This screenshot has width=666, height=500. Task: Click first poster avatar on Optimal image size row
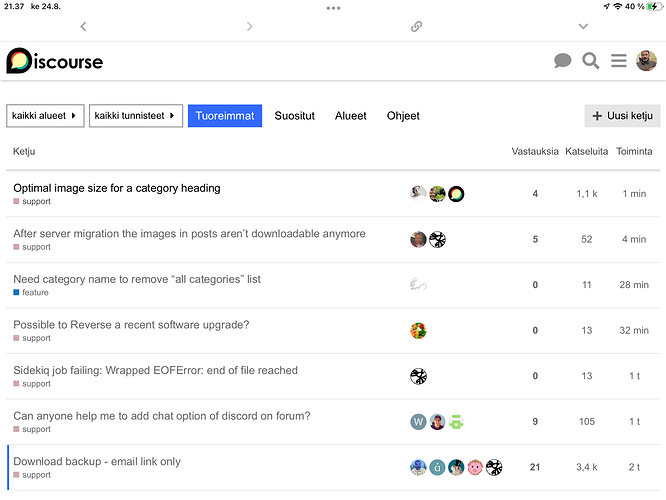point(418,194)
